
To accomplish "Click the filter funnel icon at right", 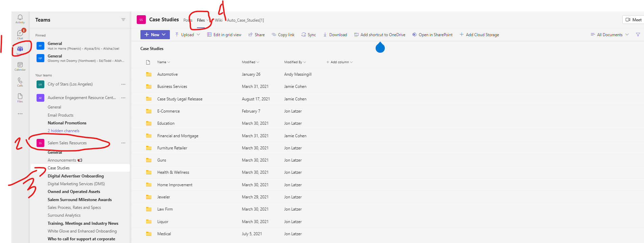I will [x=638, y=34].
